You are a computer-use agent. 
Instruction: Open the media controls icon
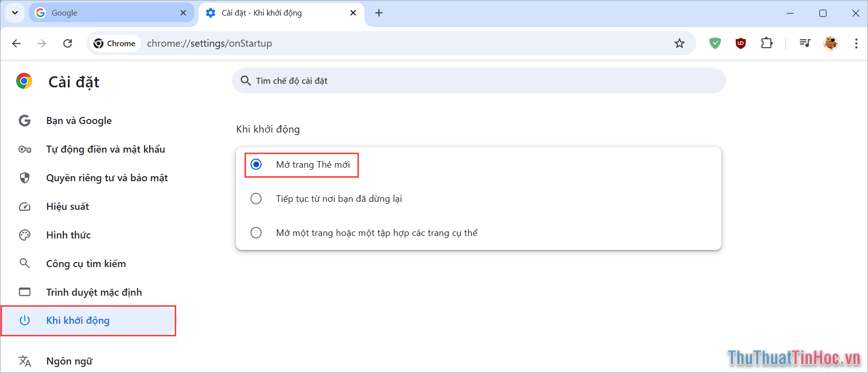click(805, 44)
